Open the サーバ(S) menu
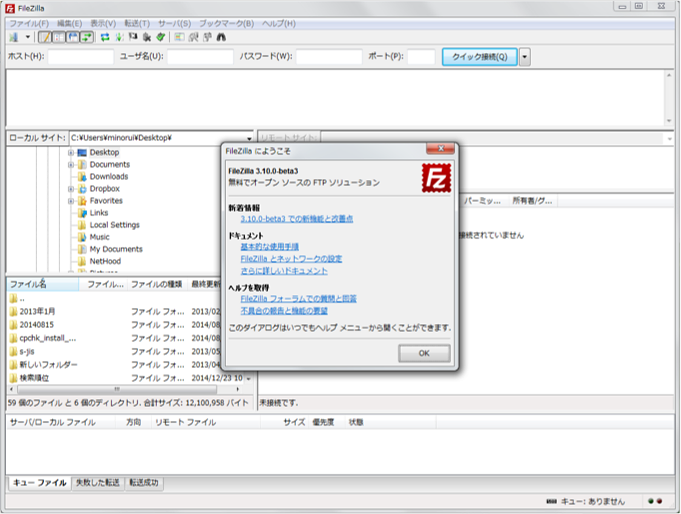Image resolution: width=681 pixels, height=514 pixels. (174, 23)
